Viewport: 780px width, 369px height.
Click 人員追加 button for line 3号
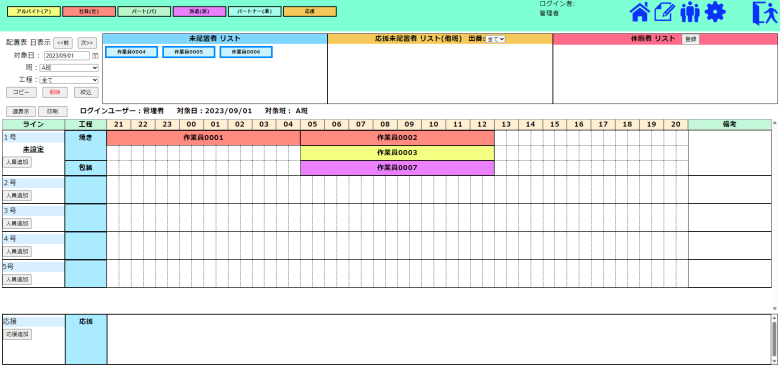[17, 223]
